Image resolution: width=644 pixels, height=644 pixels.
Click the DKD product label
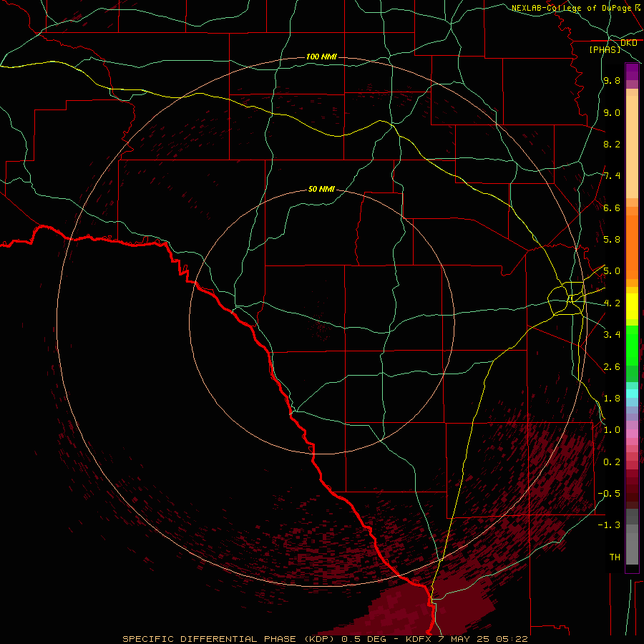point(628,43)
